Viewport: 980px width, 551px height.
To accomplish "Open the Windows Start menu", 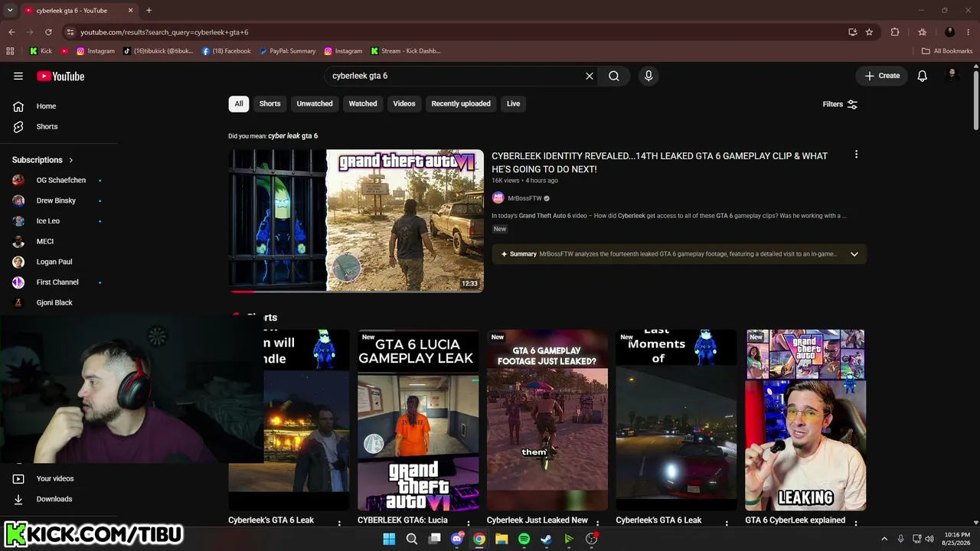I will click(389, 539).
